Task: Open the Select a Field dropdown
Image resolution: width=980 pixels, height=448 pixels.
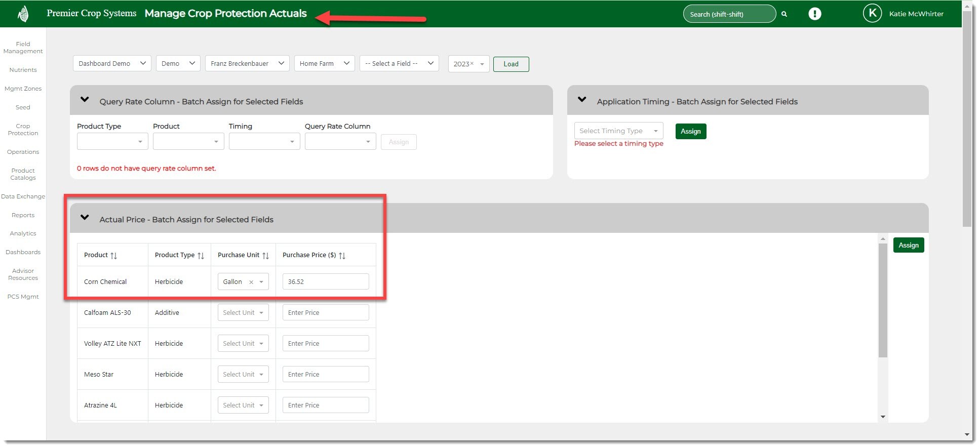Action: (x=399, y=64)
